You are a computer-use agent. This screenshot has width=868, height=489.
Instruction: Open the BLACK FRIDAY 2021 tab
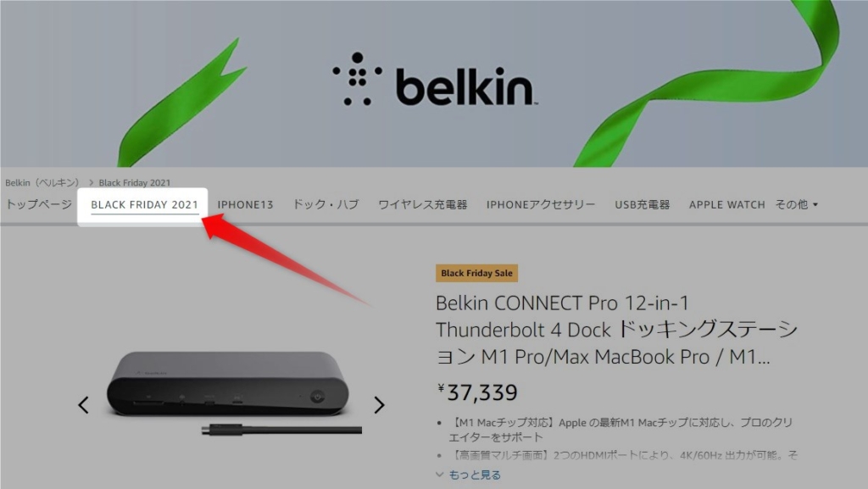point(144,205)
